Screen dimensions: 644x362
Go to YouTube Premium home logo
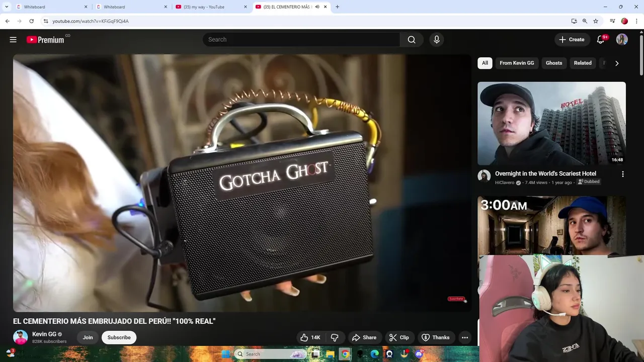45,40
